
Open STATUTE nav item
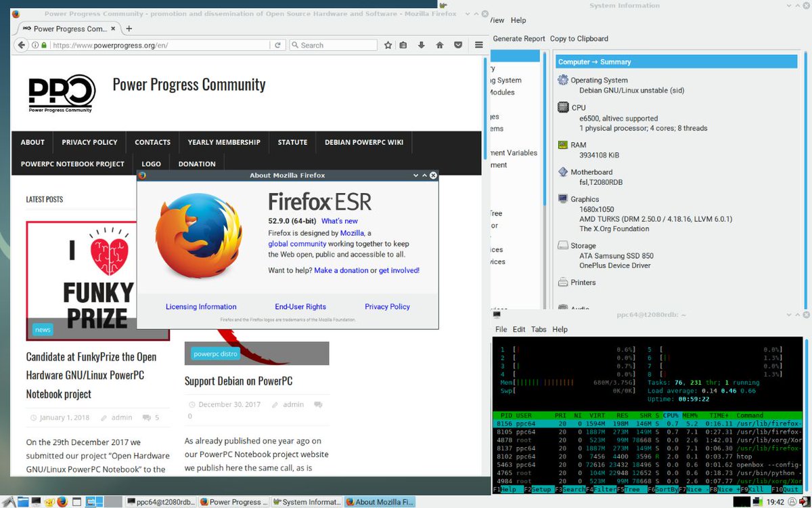click(x=292, y=142)
